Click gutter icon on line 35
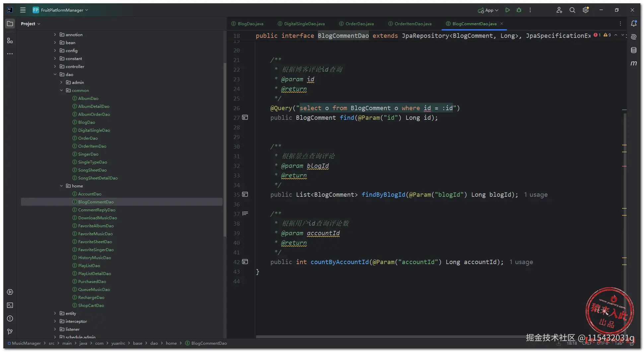The width and height of the screenshot is (644, 352). (245, 194)
